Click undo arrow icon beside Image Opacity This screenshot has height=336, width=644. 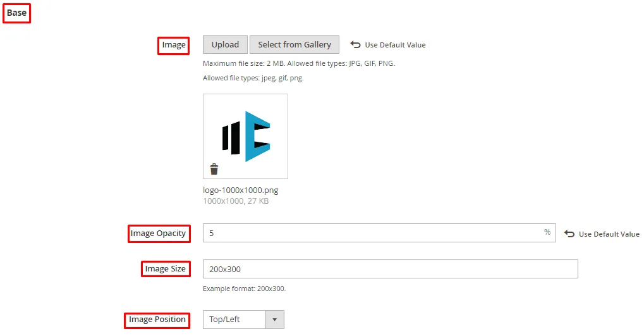(569, 233)
